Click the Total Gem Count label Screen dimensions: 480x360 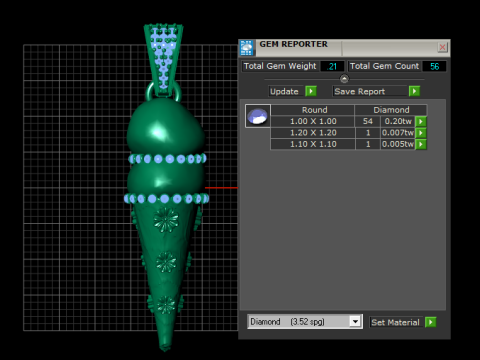point(384,66)
